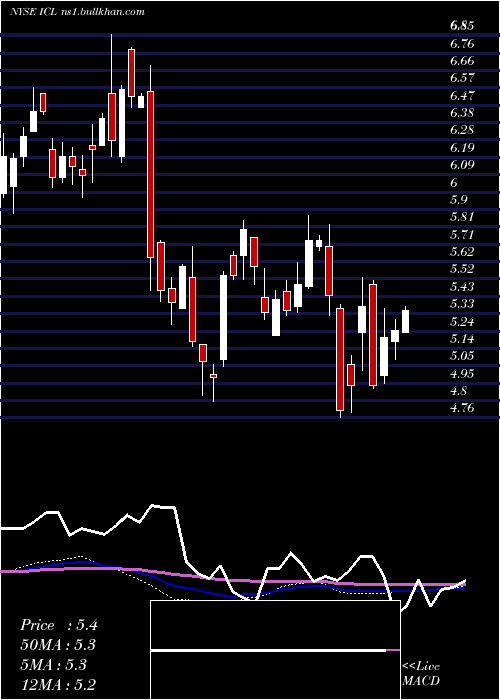
Task: Click the 5.62 price axis label
Action: pyautogui.click(x=462, y=252)
